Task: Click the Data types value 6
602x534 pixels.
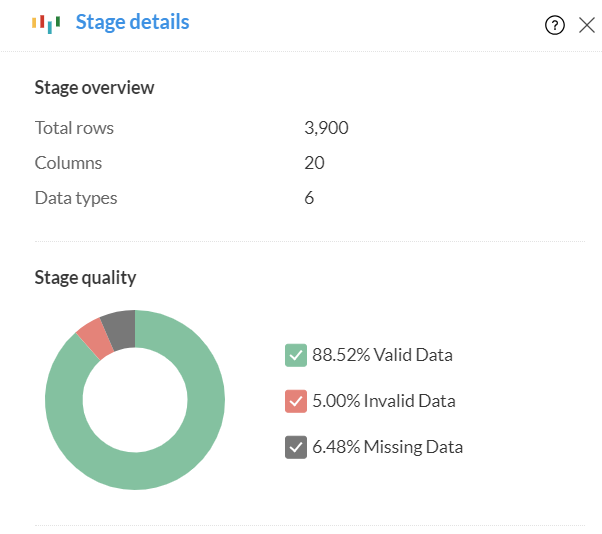Action: click(x=309, y=198)
